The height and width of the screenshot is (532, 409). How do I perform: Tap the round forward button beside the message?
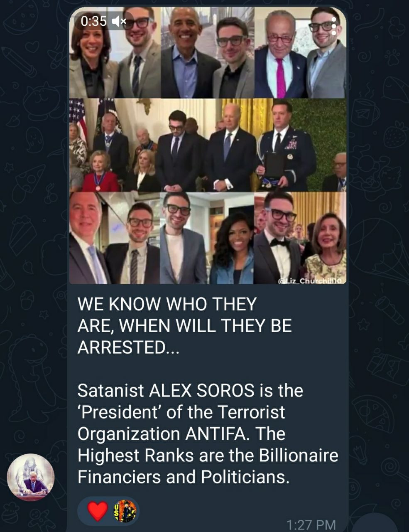click(375, 523)
